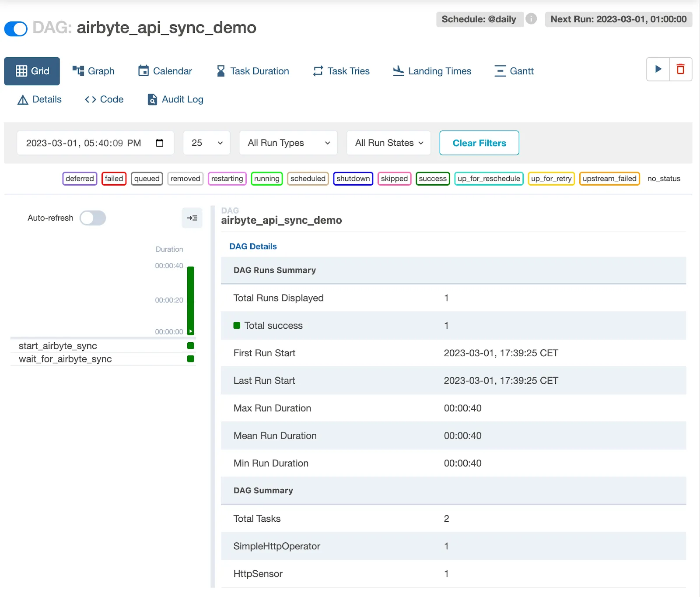
Task: Open the date picker calendar icon
Action: click(x=160, y=143)
